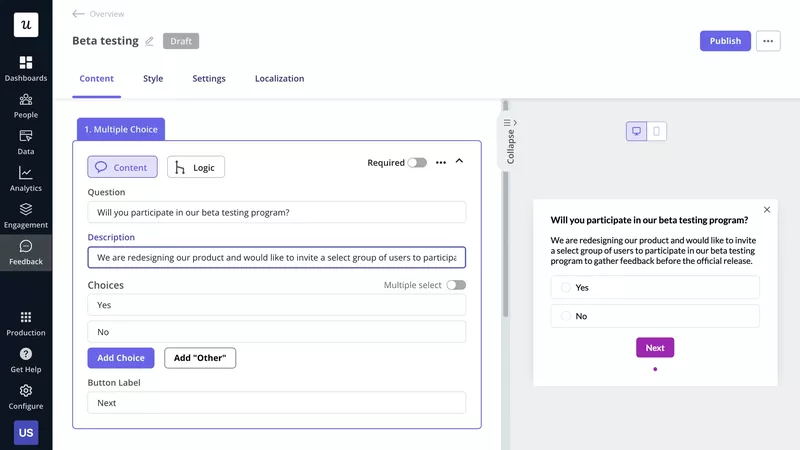Select the No radio option in preview

[x=566, y=316]
